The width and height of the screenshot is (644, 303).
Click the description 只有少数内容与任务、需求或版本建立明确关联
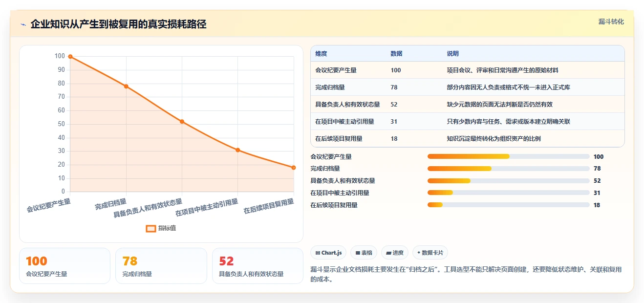click(x=509, y=122)
